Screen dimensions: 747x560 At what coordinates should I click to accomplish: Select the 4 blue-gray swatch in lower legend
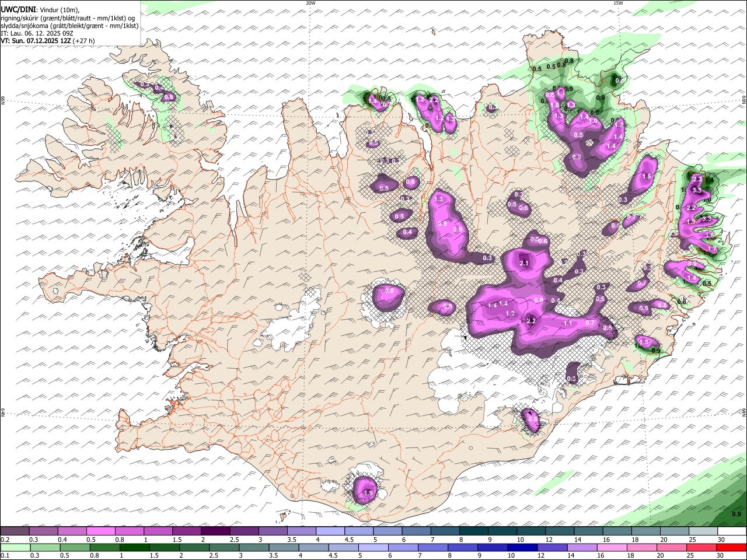[x=313, y=547]
